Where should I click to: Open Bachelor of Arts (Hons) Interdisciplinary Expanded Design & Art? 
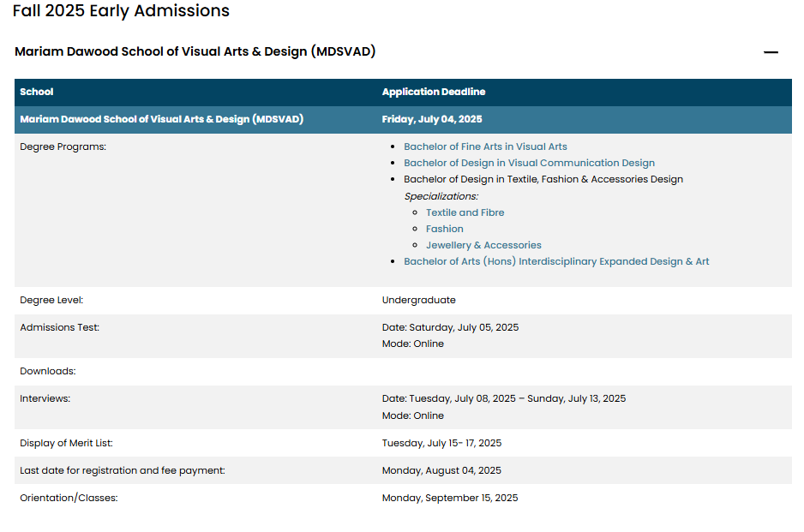pyautogui.click(x=556, y=261)
